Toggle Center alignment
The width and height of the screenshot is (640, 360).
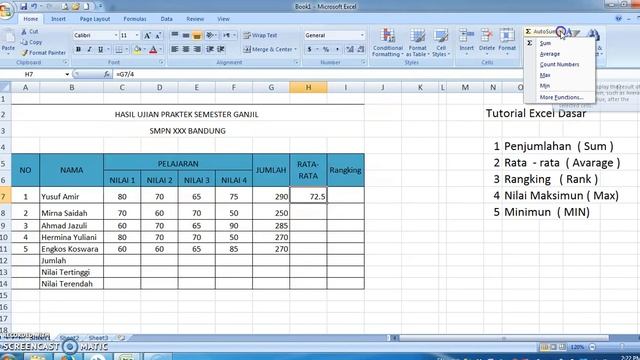tap(186, 49)
